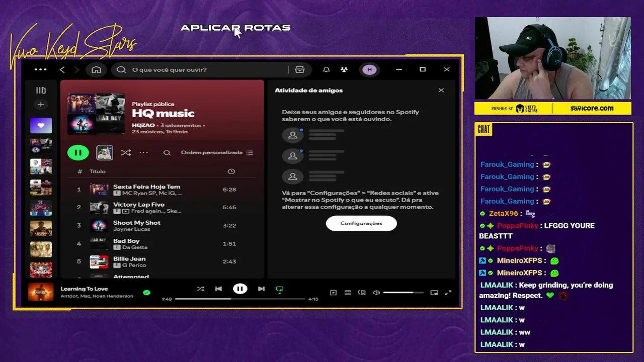Open the profile avatar 'H' menu
The width and height of the screenshot is (644, 362).
[x=369, y=69]
